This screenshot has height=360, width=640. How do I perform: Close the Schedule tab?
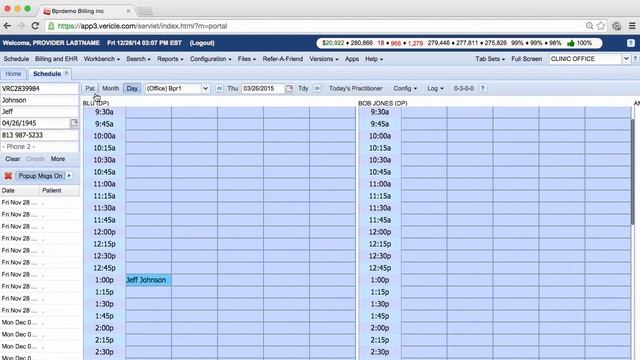pyautogui.click(x=66, y=73)
